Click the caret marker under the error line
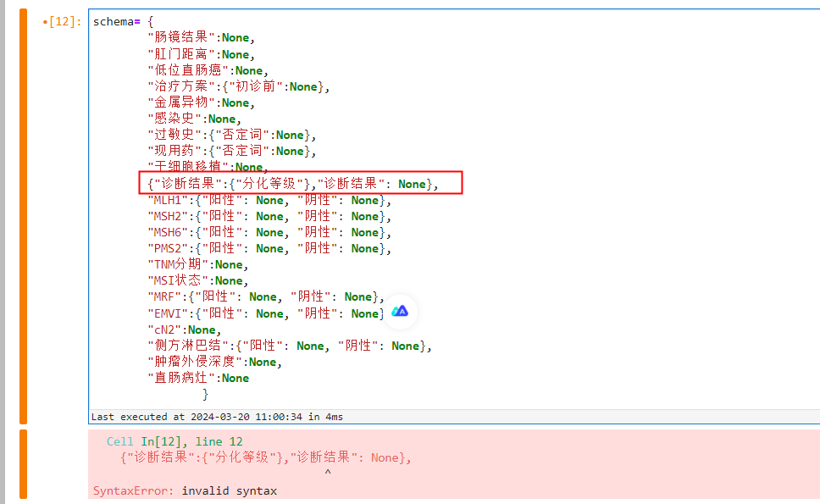The height and width of the screenshot is (504, 820). (327, 474)
